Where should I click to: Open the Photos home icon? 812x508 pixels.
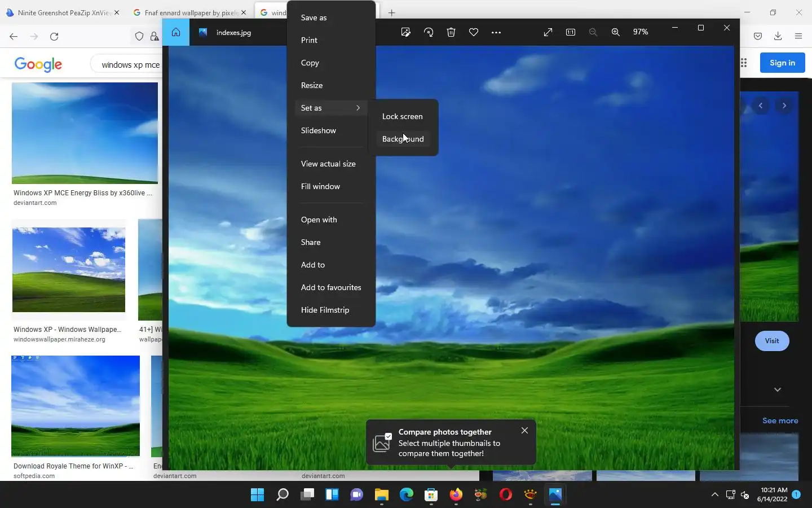click(x=176, y=32)
